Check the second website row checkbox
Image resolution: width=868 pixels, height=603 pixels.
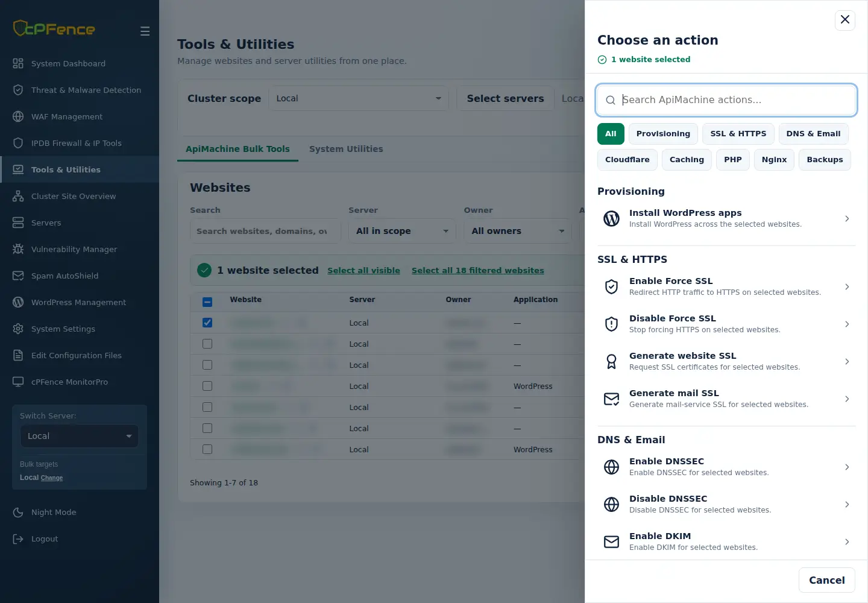point(207,344)
